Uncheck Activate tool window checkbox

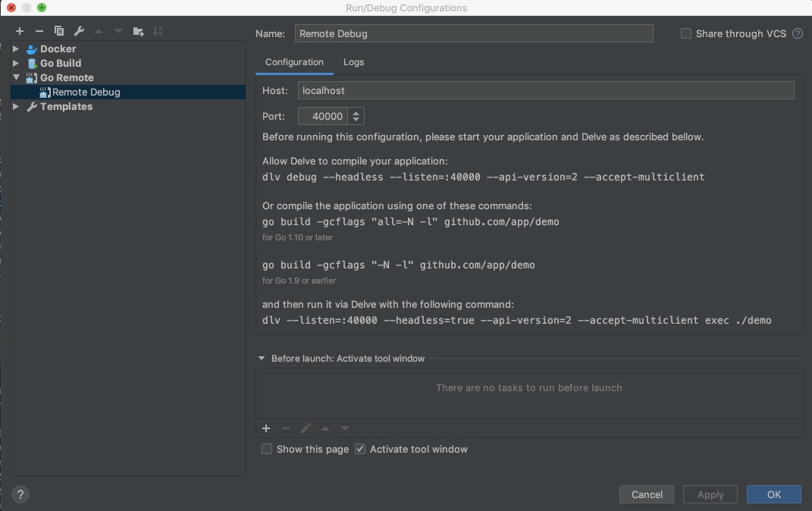click(x=360, y=449)
